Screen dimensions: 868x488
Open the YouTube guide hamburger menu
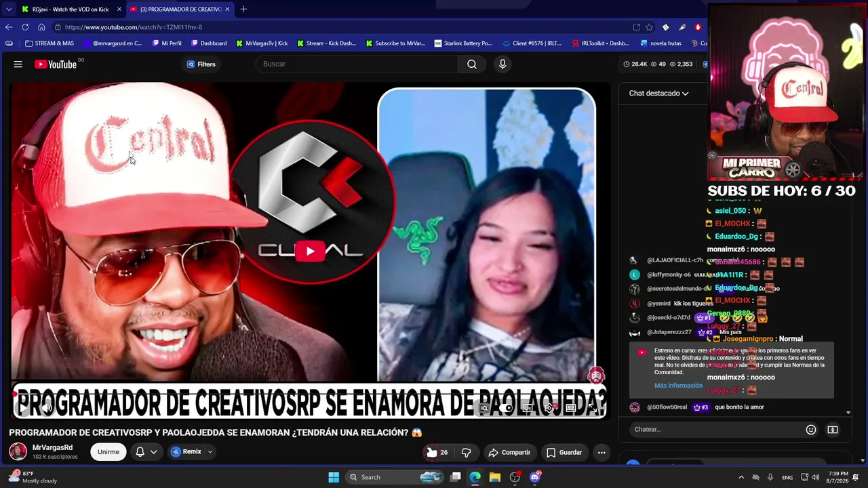click(x=18, y=64)
